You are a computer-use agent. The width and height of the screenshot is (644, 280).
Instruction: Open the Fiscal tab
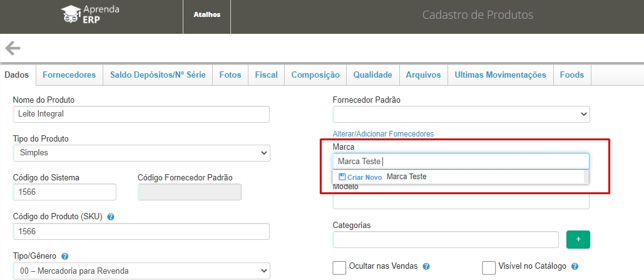tap(266, 75)
